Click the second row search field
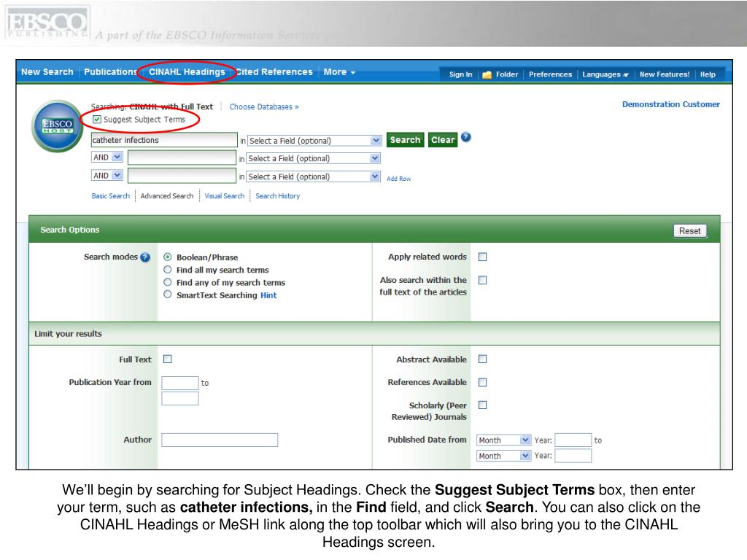Viewport: 747px width, 560px height. (182, 157)
